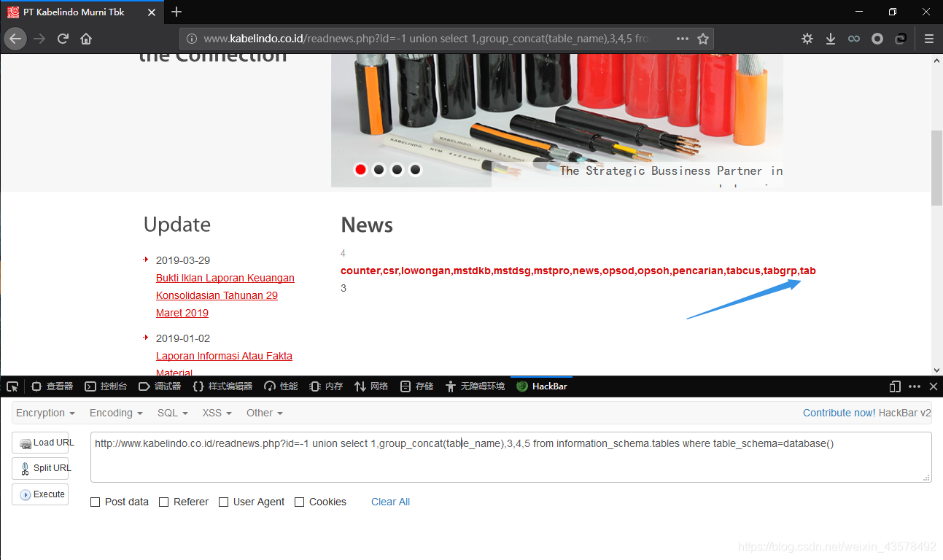This screenshot has height=560, width=943.
Task: Open devtools more options menu
Action: click(915, 386)
